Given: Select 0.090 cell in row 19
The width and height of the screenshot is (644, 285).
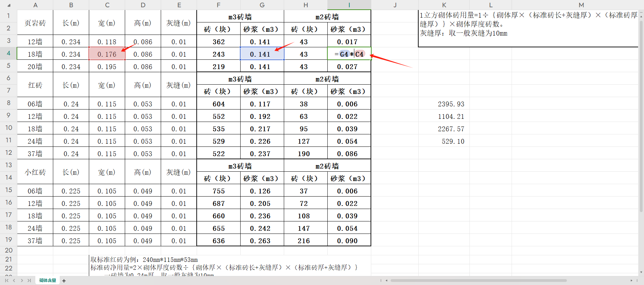Looking at the screenshot, I should pyautogui.click(x=349, y=241).
